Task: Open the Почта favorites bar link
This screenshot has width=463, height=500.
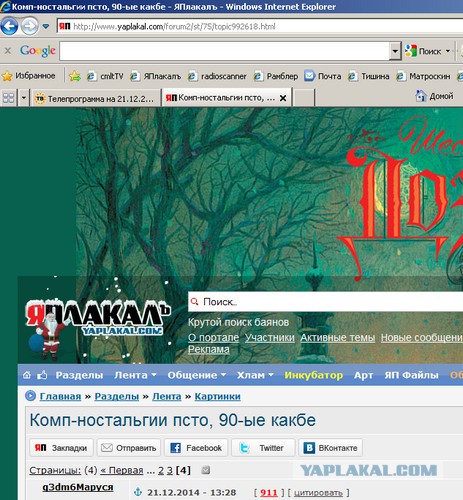Action: [323, 76]
